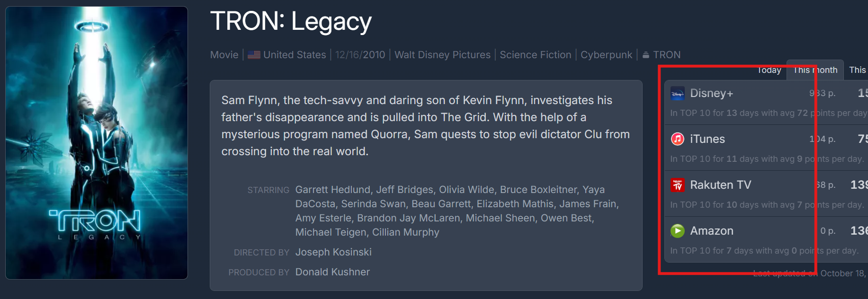Open the TRON franchise link
868x299 pixels.
coord(667,55)
